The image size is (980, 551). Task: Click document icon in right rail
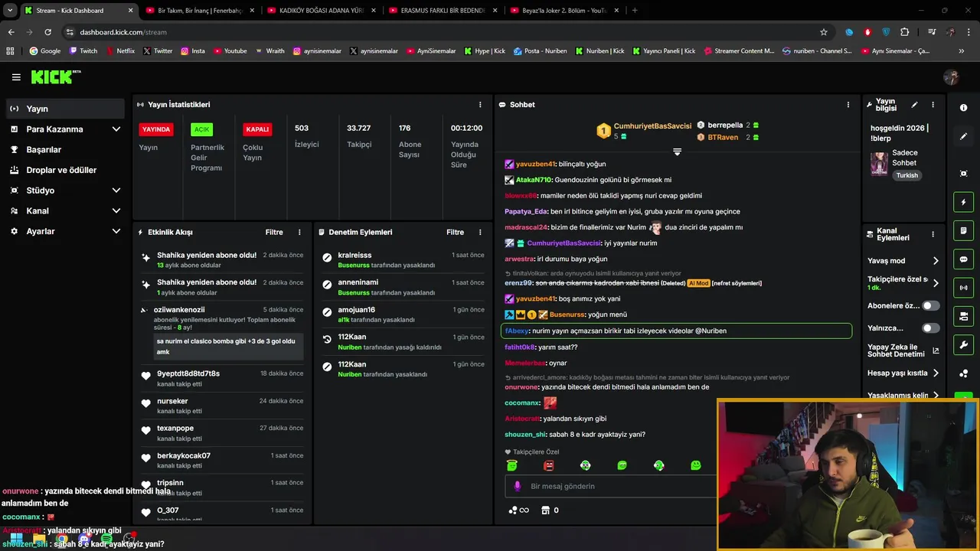click(x=963, y=230)
